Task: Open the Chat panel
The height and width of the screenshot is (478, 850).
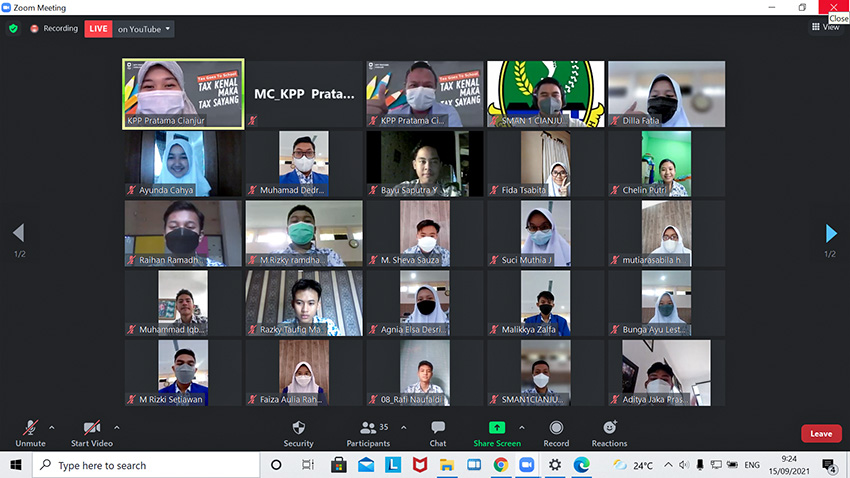Action: tap(438, 432)
